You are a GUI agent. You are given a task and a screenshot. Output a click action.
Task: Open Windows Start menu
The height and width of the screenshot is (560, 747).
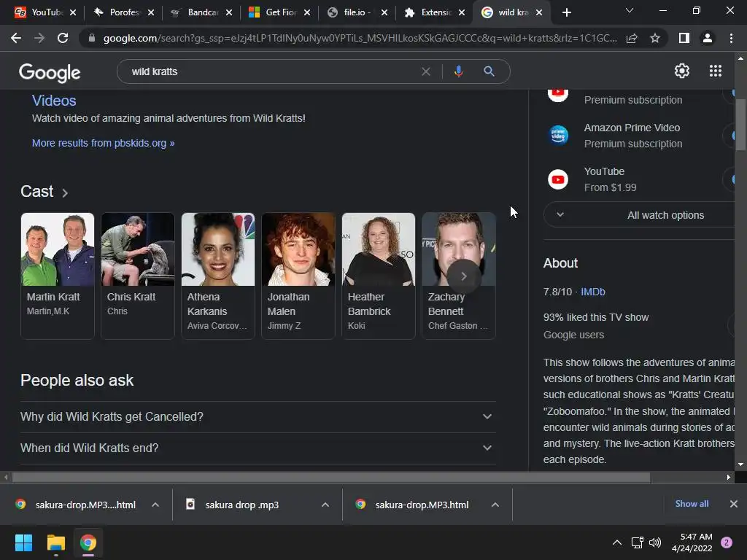[x=23, y=542]
